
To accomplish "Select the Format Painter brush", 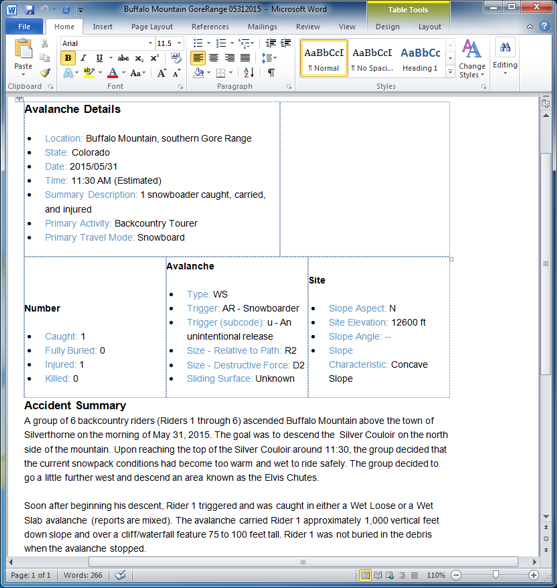I will (45, 72).
